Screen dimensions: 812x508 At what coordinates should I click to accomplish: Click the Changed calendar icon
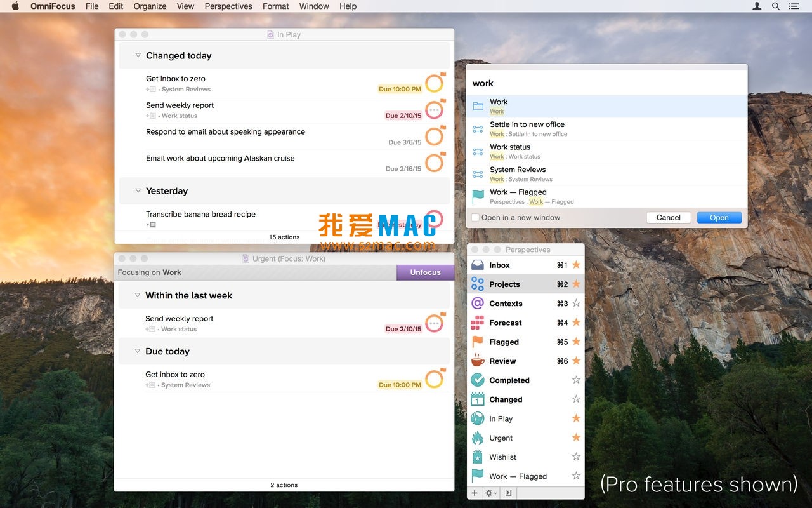click(478, 399)
